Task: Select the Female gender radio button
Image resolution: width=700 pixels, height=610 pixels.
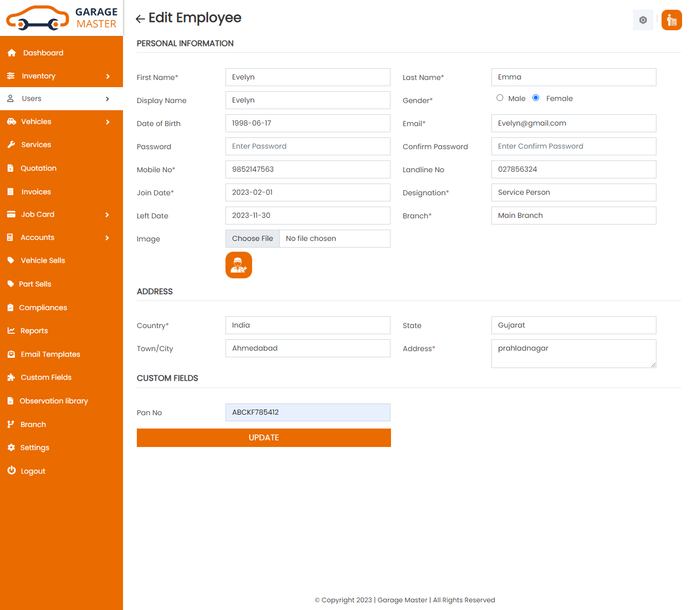Action: coord(536,98)
